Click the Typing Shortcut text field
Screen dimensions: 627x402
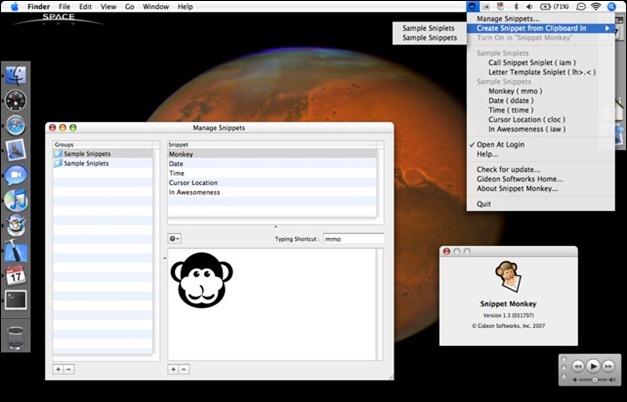click(353, 239)
